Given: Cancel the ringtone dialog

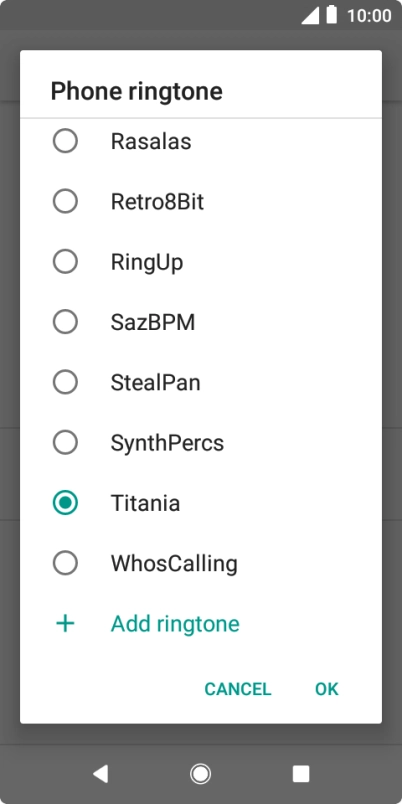Looking at the screenshot, I should (x=237, y=689).
